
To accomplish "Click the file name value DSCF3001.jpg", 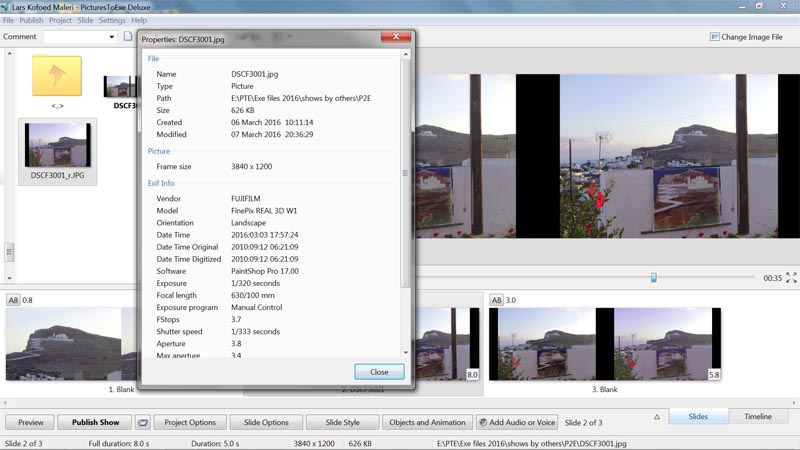I will click(x=255, y=74).
